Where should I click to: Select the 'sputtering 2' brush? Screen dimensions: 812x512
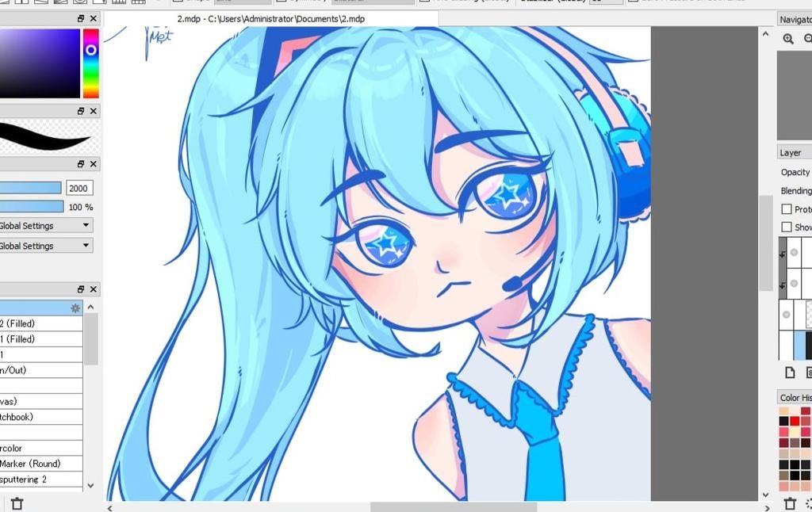(41, 480)
